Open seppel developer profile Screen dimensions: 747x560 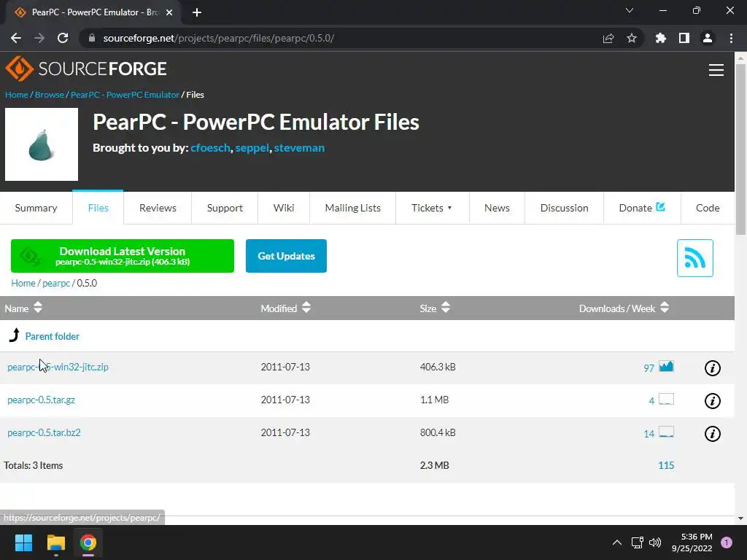click(x=252, y=148)
